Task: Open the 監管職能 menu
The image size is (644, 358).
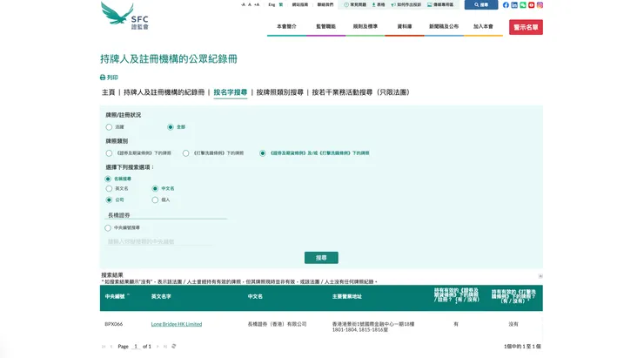Action: click(x=326, y=26)
